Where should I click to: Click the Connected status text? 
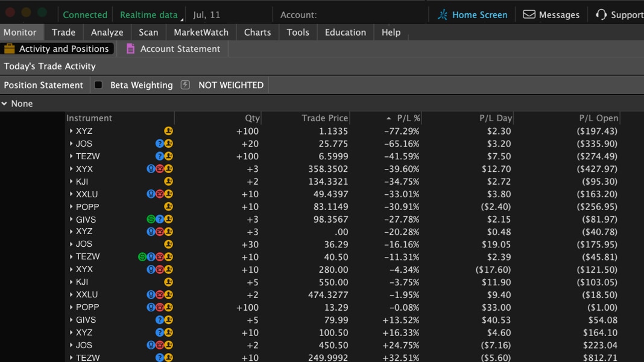pyautogui.click(x=84, y=14)
